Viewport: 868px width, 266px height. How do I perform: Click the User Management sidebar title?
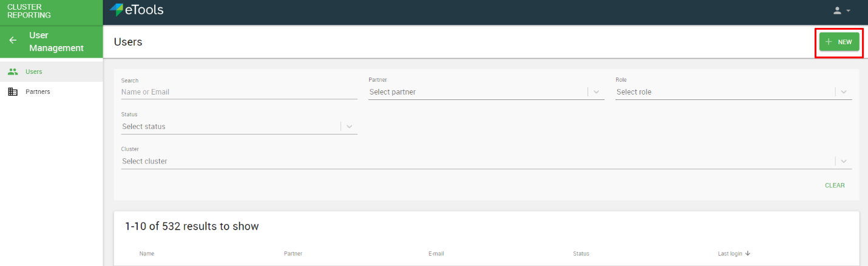pos(56,42)
